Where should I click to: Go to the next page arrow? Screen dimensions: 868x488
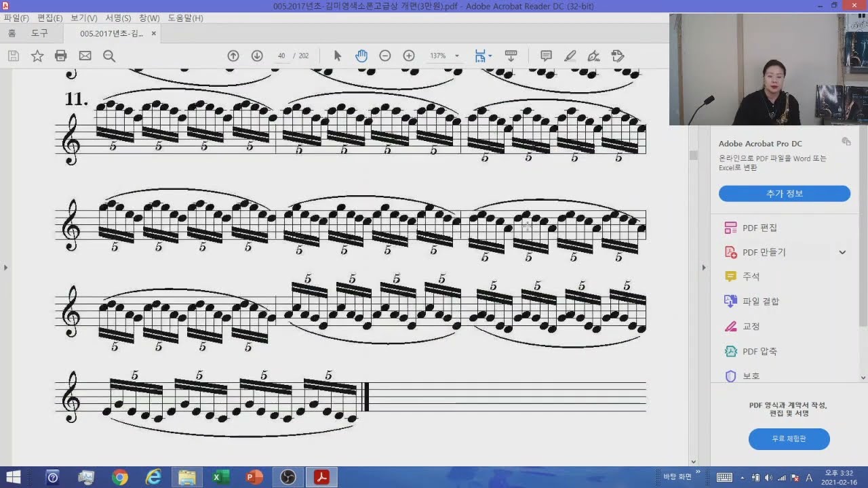pyautogui.click(x=257, y=56)
